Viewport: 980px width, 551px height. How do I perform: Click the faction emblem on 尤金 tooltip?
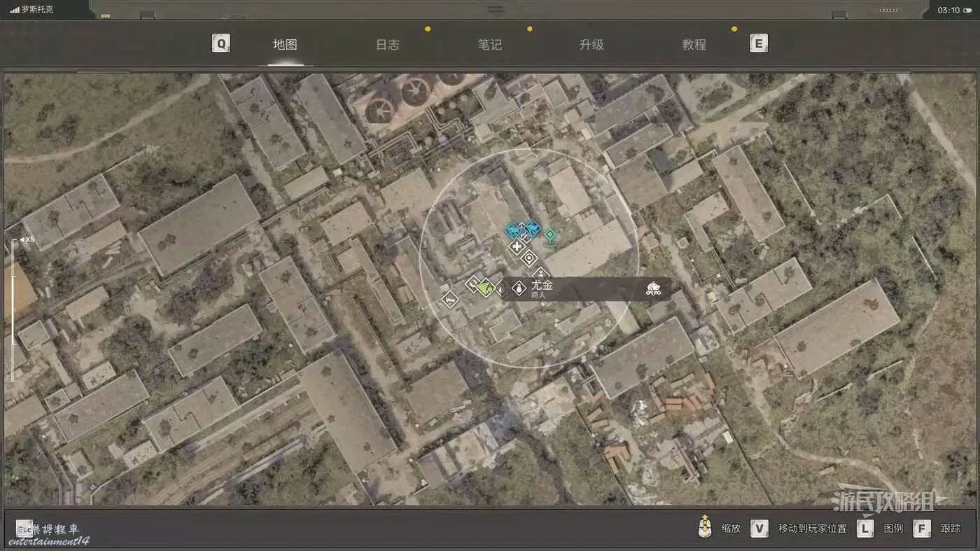click(653, 288)
